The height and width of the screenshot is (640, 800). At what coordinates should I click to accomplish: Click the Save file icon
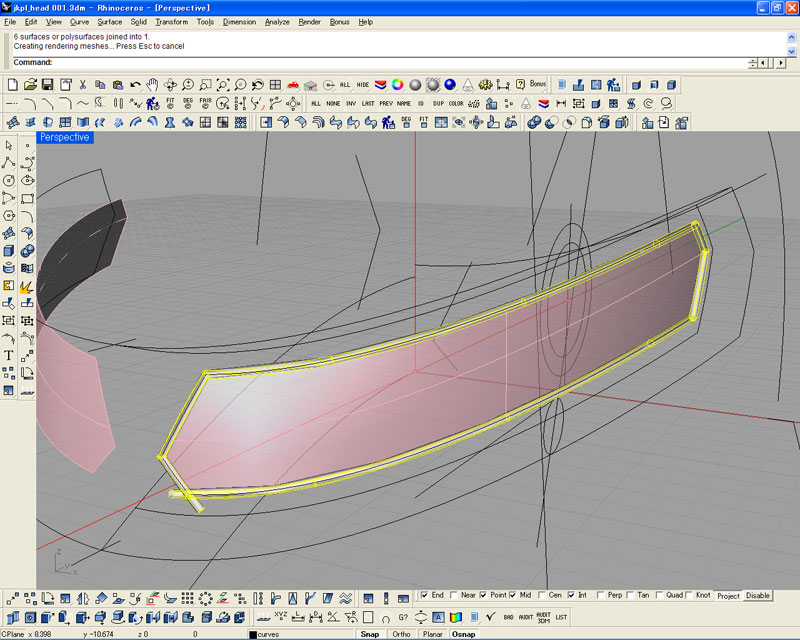(47, 85)
